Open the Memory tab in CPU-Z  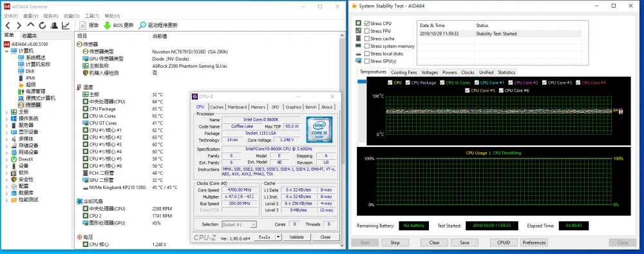[x=258, y=107]
